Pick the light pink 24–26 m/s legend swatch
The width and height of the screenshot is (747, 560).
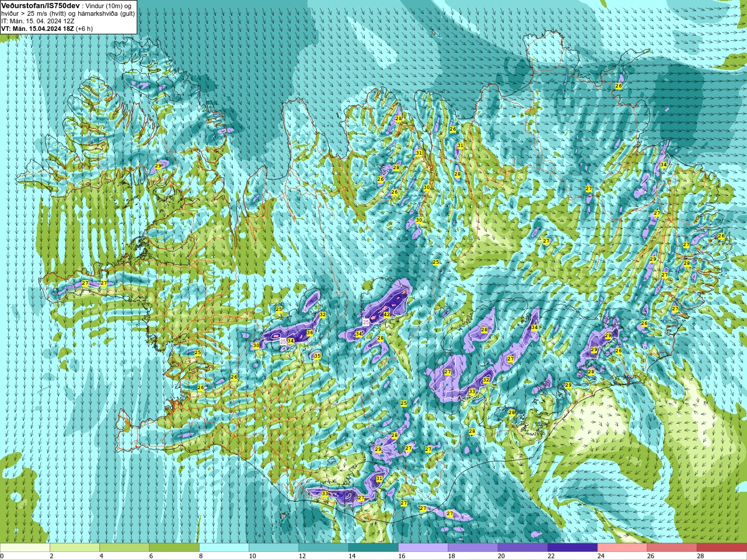pos(622,548)
